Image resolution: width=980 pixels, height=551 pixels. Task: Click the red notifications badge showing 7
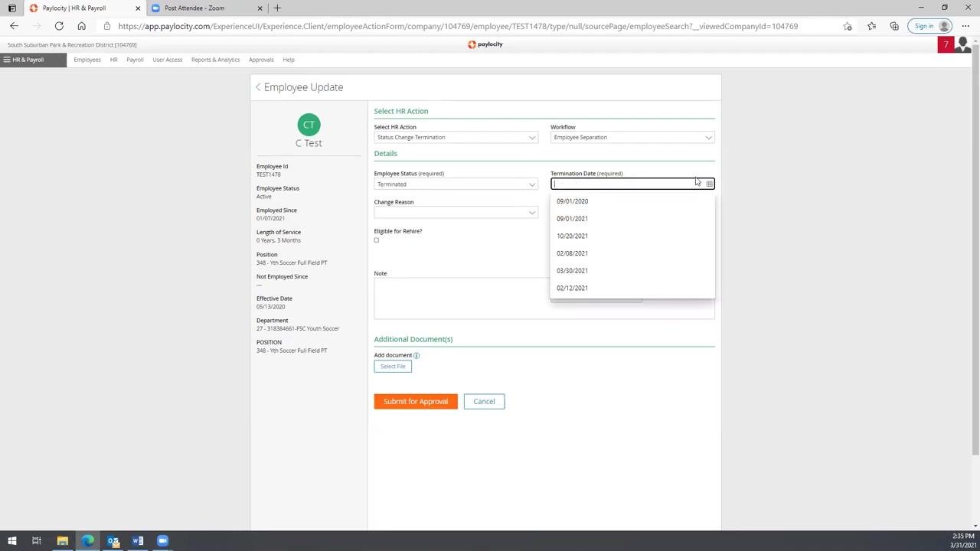pos(946,44)
